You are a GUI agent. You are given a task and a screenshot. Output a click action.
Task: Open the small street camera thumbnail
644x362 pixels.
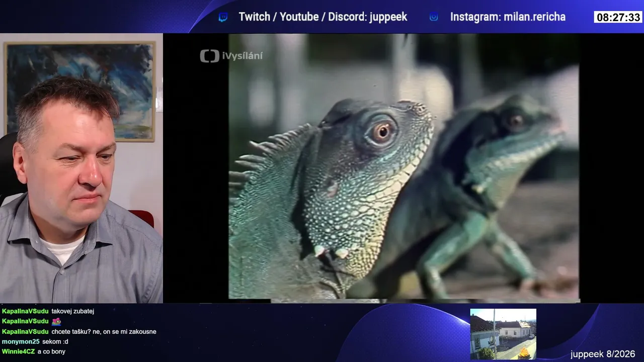[503, 334]
